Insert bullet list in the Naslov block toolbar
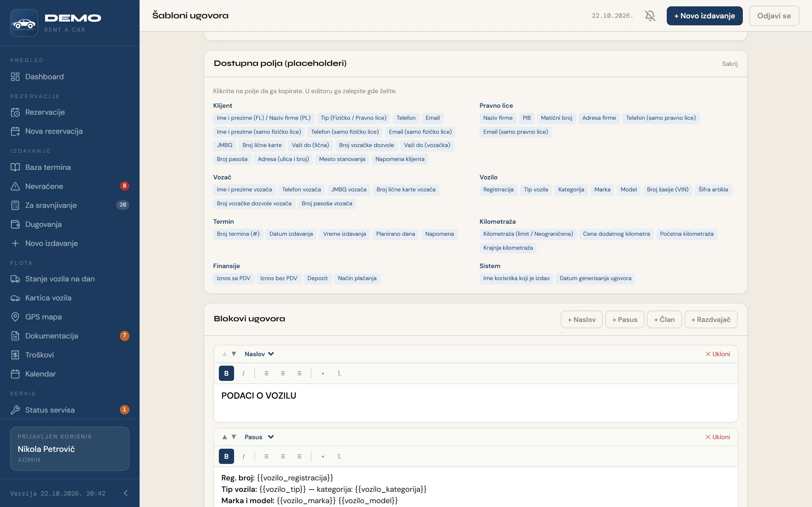 coord(323,373)
